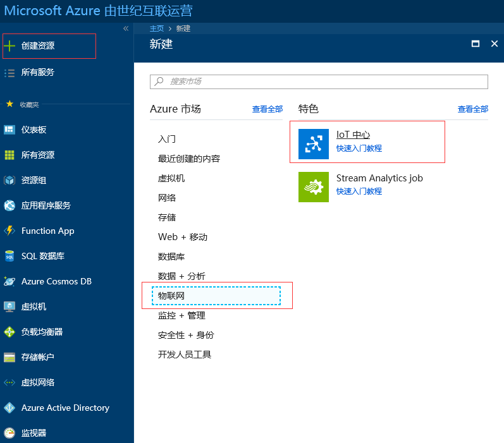Maximize the 新建 blade panel
504x443 pixels.
[x=476, y=44]
